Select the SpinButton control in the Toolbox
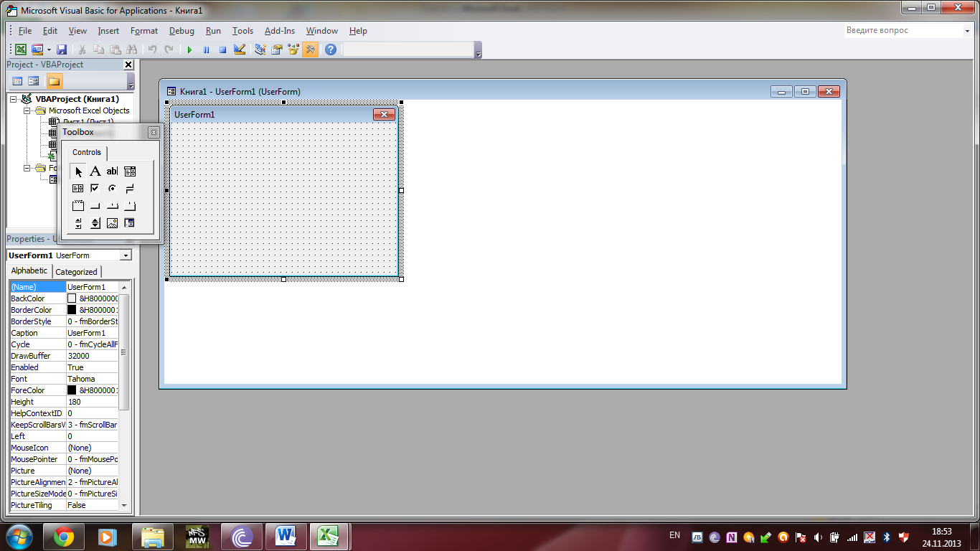Screen dimensions: 980x551 point(95,223)
